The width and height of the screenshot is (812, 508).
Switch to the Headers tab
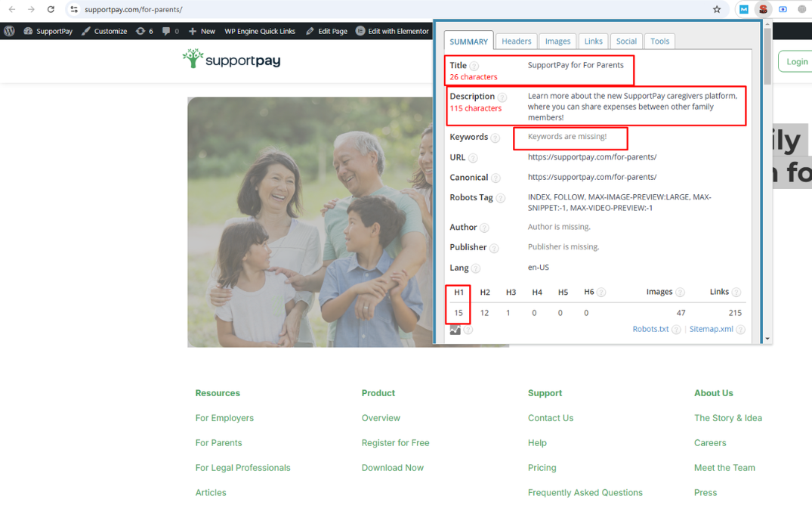[517, 42]
